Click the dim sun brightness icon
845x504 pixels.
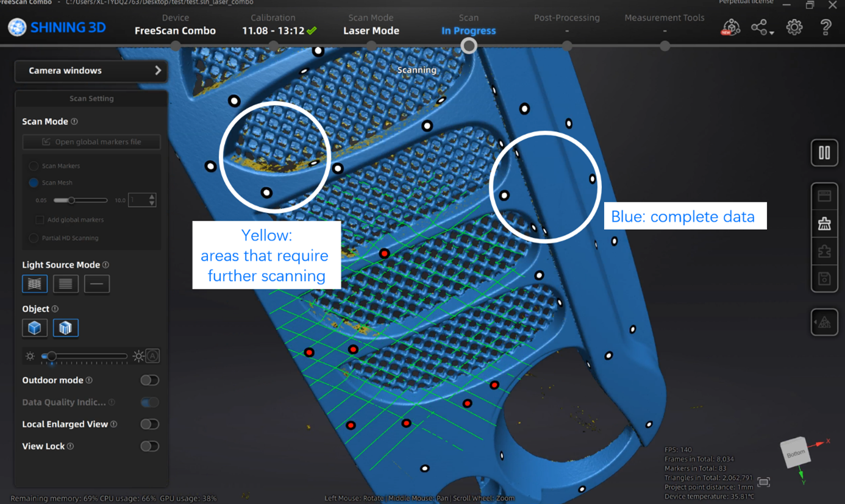tap(30, 357)
